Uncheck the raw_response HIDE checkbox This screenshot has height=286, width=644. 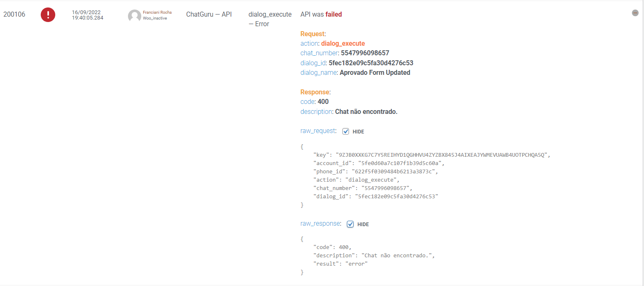(350, 224)
